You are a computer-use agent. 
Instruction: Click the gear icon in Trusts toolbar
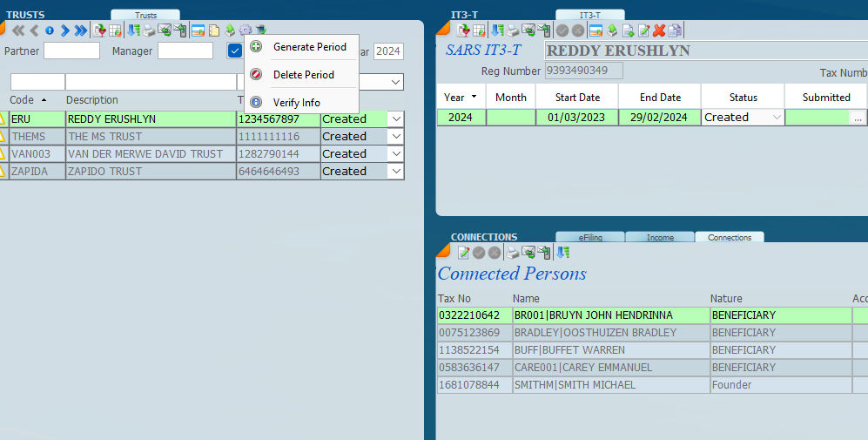pos(246,30)
